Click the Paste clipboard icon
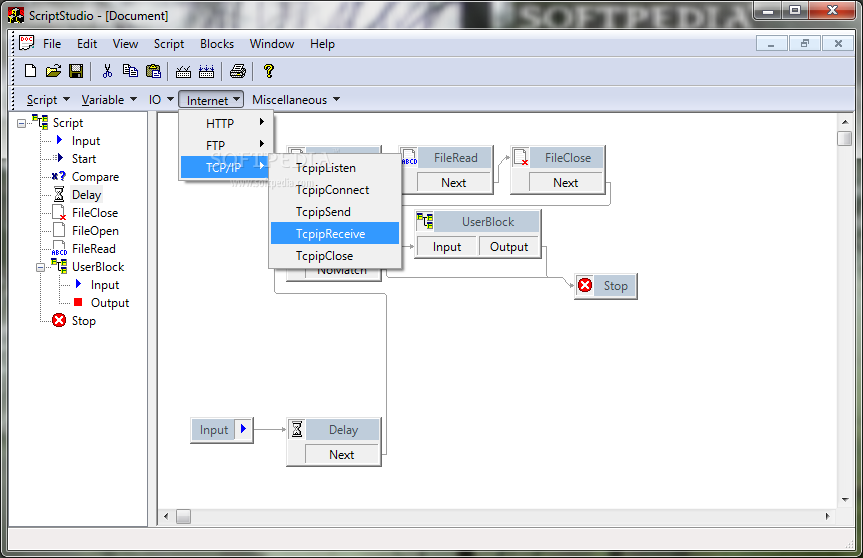The height and width of the screenshot is (558, 863). tap(153, 70)
